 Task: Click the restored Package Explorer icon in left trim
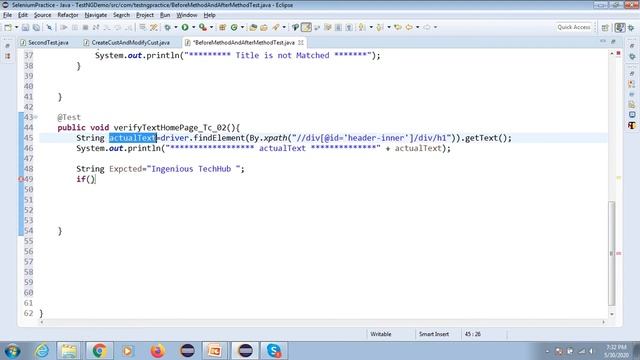[x=7, y=56]
